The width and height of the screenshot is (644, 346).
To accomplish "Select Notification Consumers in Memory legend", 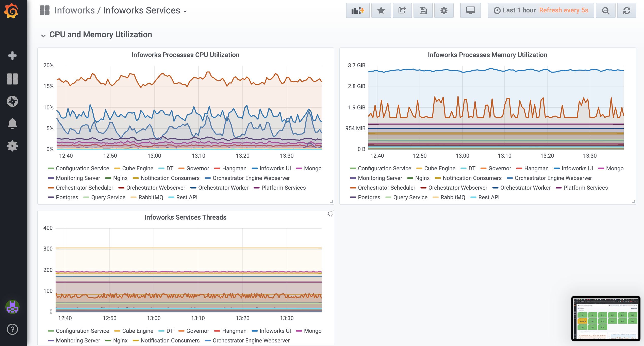I will point(472,178).
